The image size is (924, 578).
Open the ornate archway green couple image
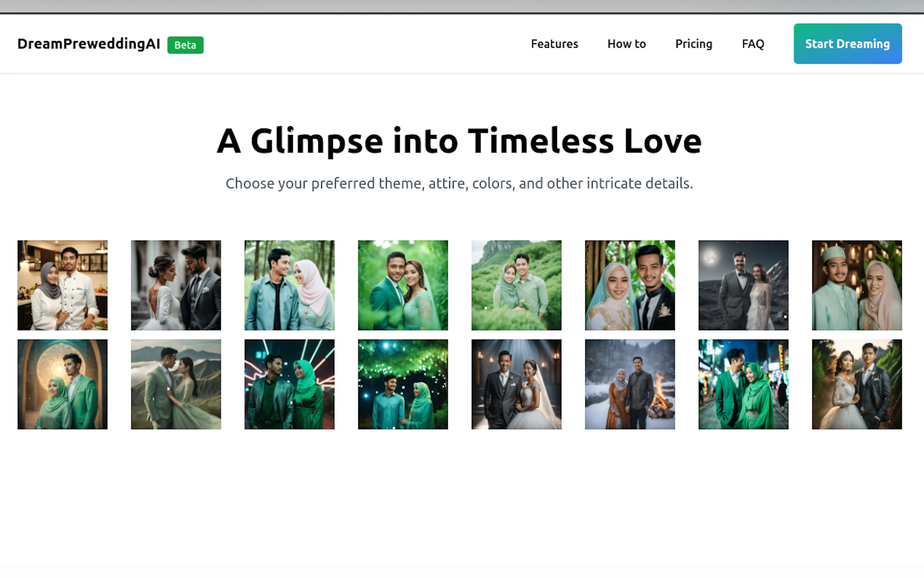point(62,384)
